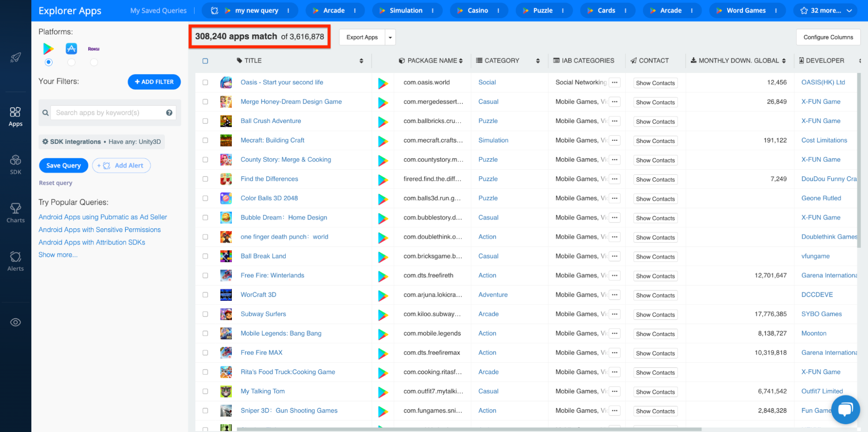Click the Oasis app icon thumbnail
The height and width of the screenshot is (432, 868).
click(226, 82)
